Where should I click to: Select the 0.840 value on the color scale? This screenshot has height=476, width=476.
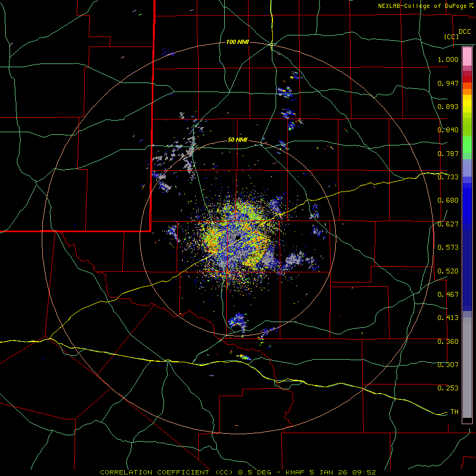pos(448,130)
